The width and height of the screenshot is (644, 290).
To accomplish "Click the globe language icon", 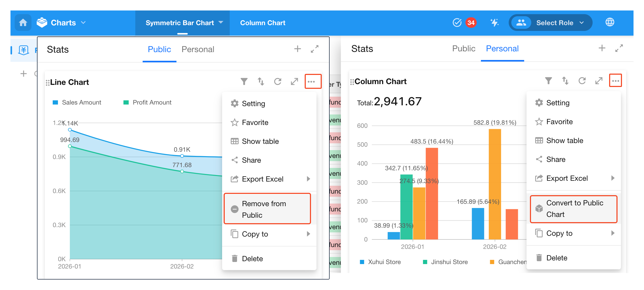I will coord(610,23).
